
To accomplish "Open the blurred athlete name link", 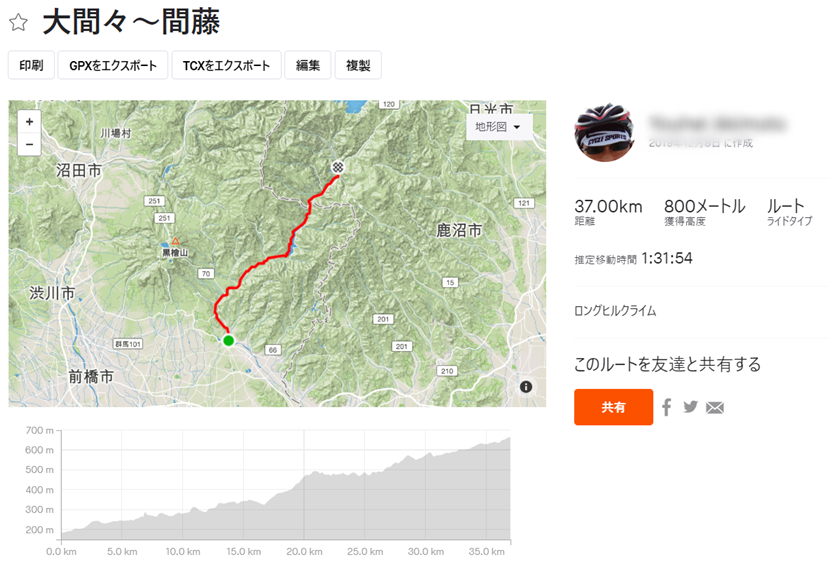I will pos(717,123).
